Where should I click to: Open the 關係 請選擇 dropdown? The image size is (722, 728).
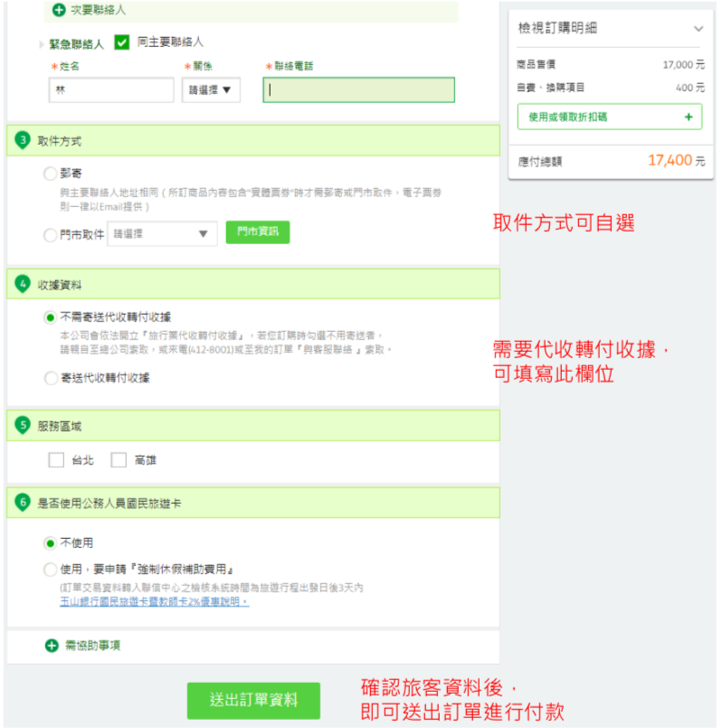(x=210, y=90)
